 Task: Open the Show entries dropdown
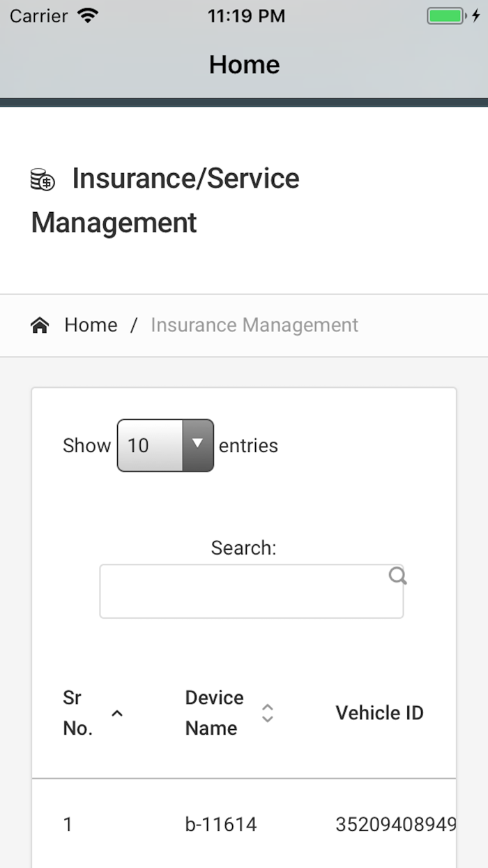click(x=165, y=445)
